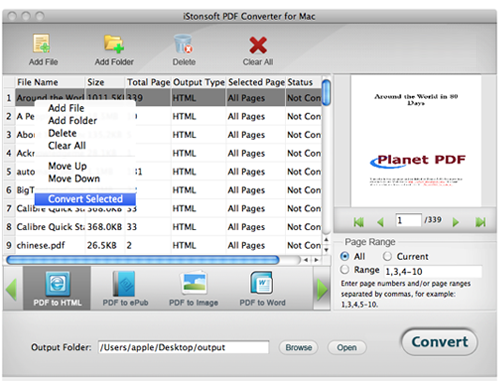Select row 8 Calibre Quick St file name
The image size is (500, 384).
click(x=50, y=227)
